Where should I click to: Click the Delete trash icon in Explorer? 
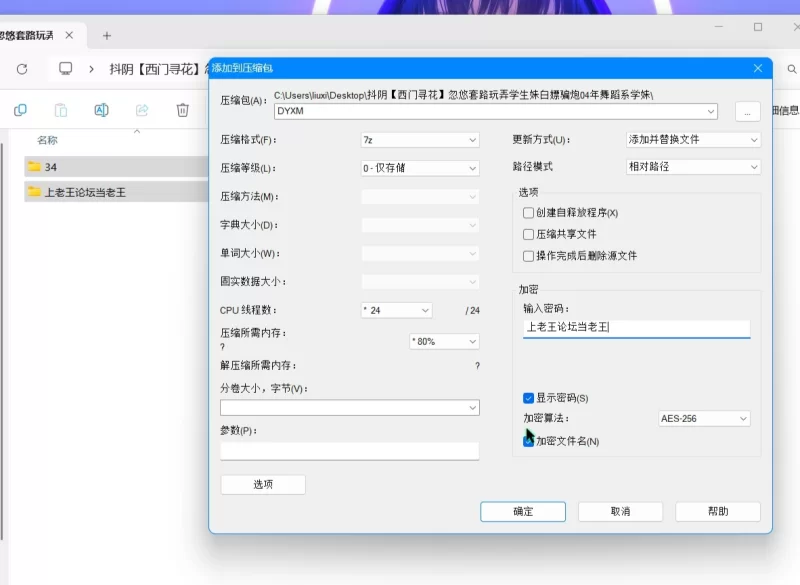[183, 110]
